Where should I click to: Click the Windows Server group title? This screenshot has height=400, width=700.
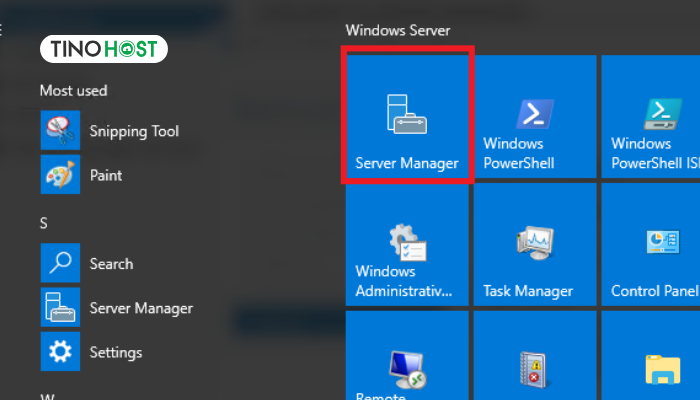[x=398, y=30]
